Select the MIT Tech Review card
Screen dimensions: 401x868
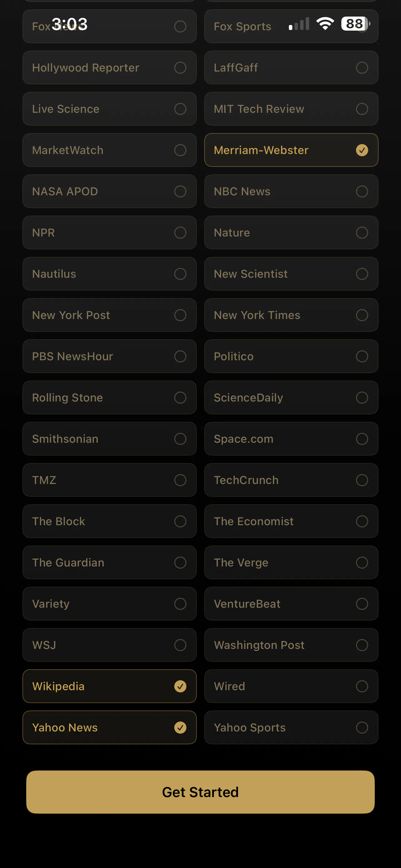(x=291, y=109)
